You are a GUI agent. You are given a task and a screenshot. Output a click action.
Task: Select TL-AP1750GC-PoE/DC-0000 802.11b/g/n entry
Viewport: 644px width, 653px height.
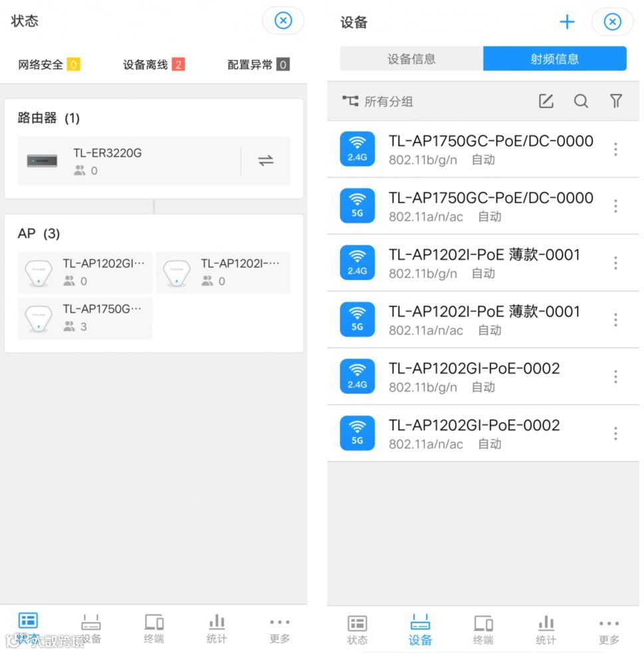(483, 150)
